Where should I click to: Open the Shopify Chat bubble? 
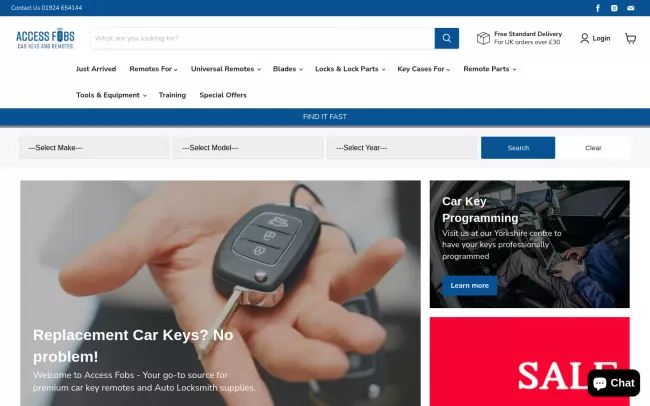614,383
